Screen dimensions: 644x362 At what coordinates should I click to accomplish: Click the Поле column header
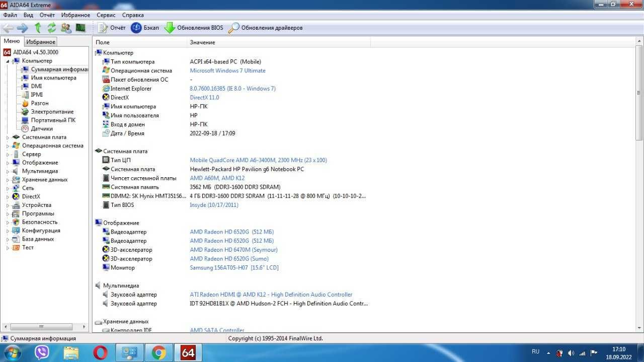coord(140,42)
